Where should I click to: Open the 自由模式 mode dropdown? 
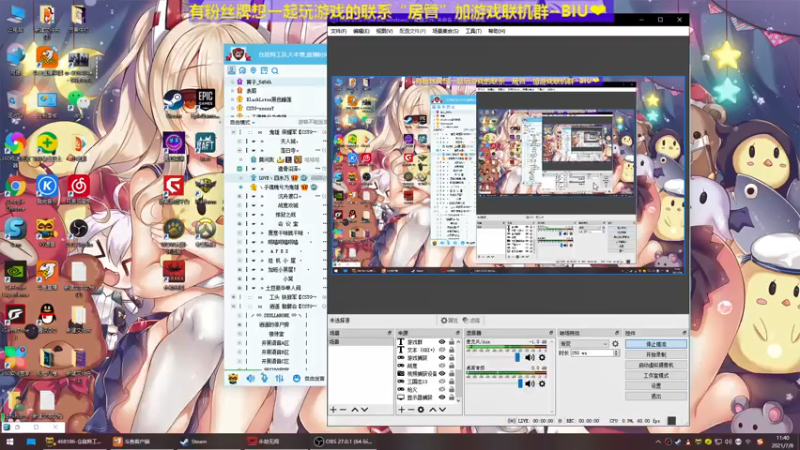tap(242, 122)
